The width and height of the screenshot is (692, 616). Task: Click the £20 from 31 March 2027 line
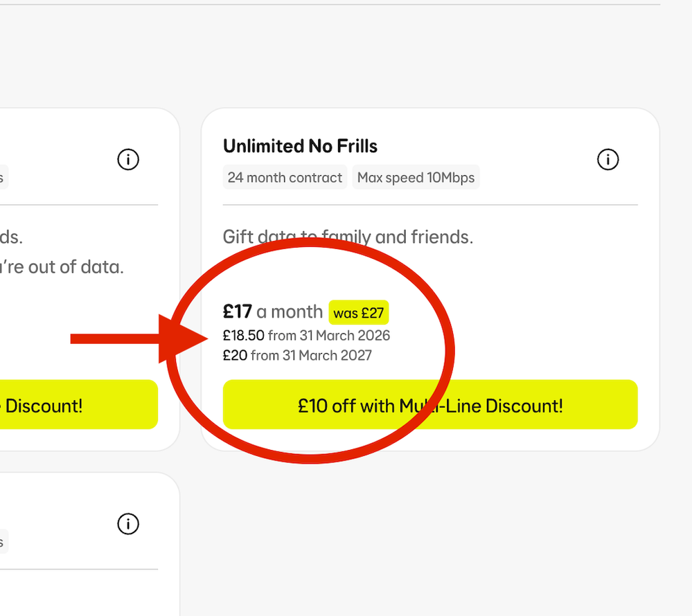point(297,355)
